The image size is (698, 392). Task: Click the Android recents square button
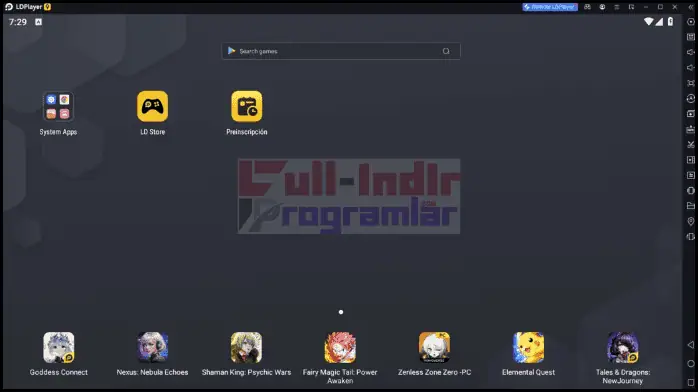click(691, 382)
